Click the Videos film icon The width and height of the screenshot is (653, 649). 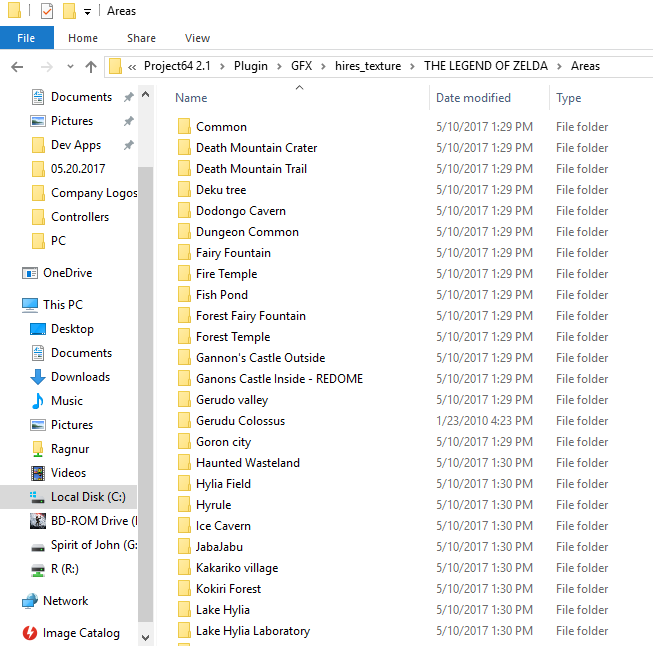pyautogui.click(x=38, y=473)
